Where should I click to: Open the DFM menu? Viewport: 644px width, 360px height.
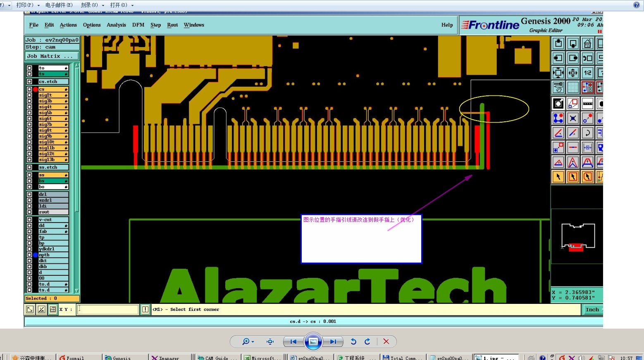tap(138, 25)
